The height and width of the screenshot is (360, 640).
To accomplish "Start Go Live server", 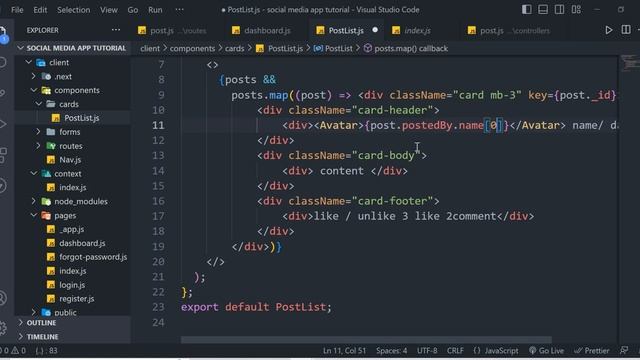I will [546, 351].
